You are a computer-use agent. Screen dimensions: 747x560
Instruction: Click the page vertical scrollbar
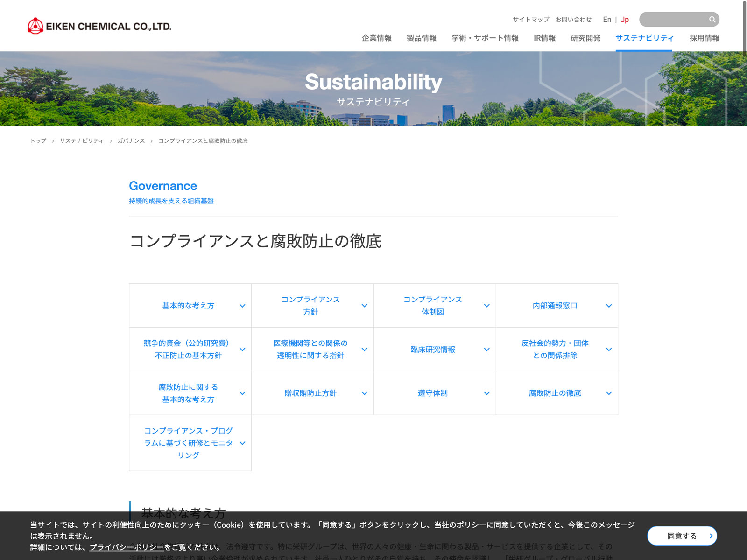click(744, 28)
